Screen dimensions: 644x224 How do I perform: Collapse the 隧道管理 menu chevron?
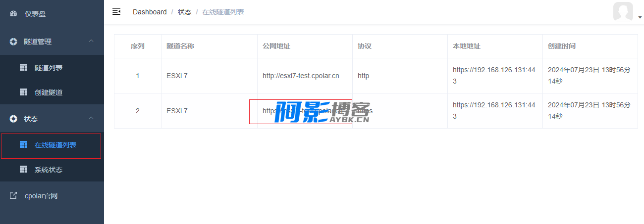point(91,41)
